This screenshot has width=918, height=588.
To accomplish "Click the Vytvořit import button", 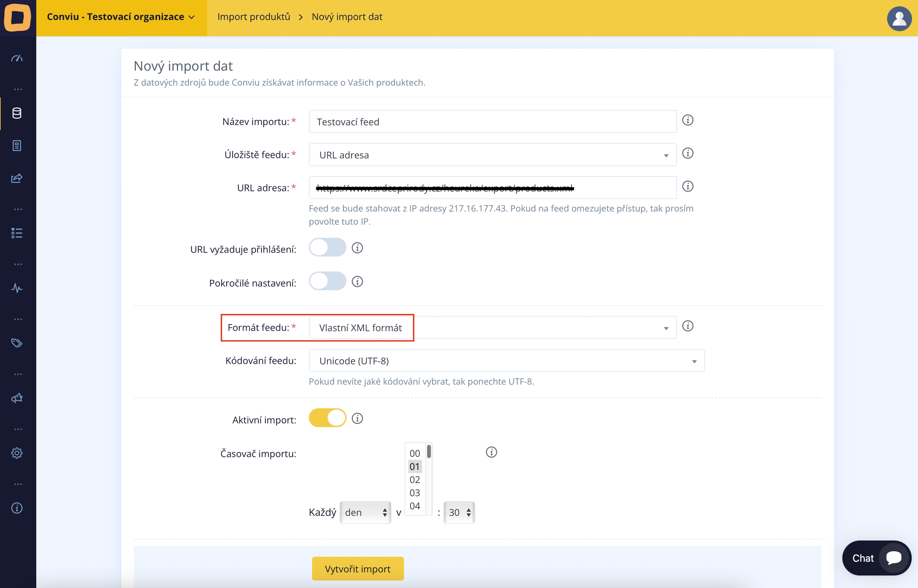I will click(x=357, y=569).
